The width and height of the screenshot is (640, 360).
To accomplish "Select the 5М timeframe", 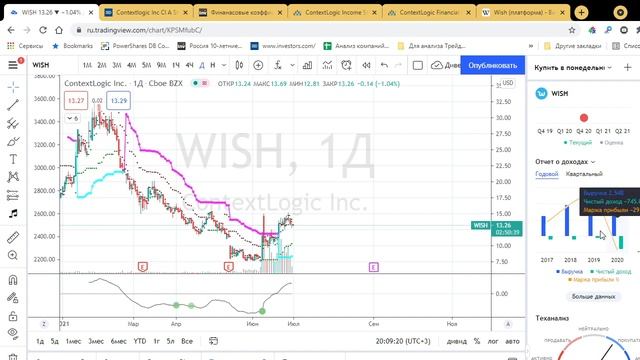I will pos(146,65).
